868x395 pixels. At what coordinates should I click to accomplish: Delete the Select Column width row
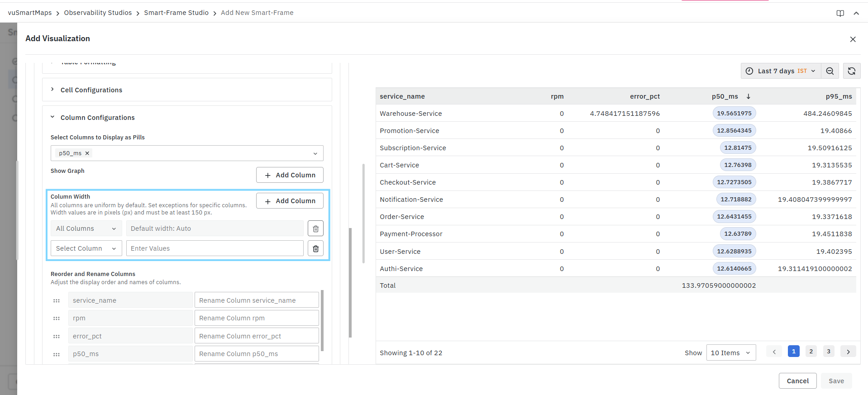(316, 248)
